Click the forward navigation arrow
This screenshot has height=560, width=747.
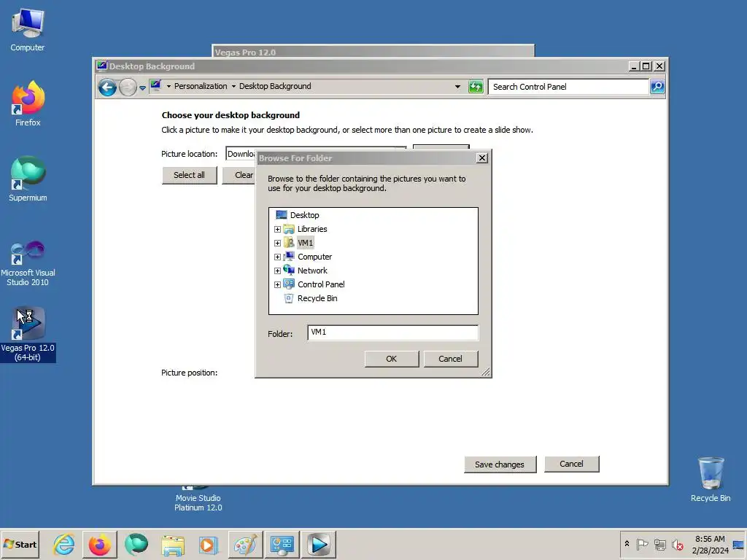click(128, 87)
